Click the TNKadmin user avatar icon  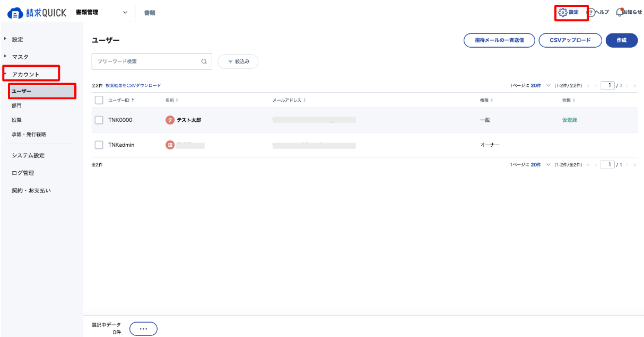click(170, 145)
